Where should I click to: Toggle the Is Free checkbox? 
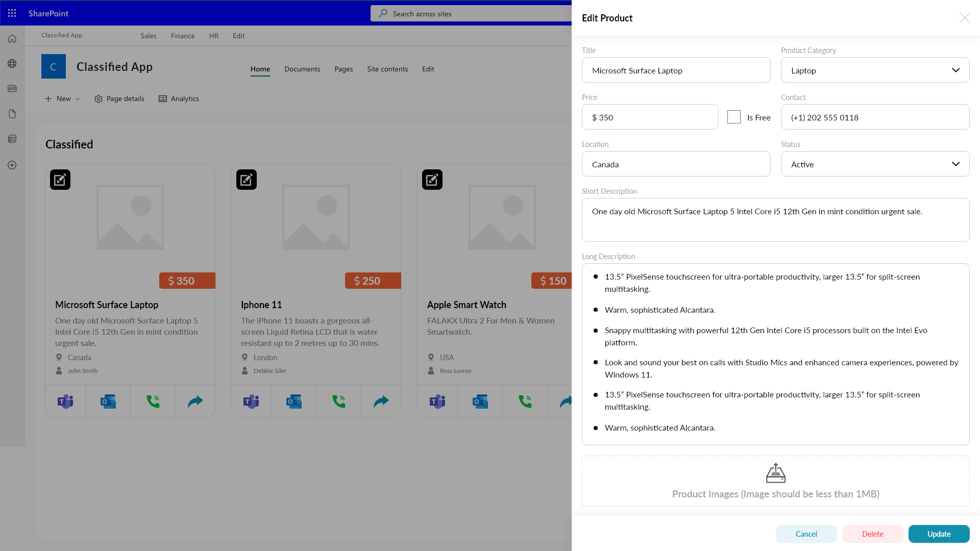[x=733, y=116]
